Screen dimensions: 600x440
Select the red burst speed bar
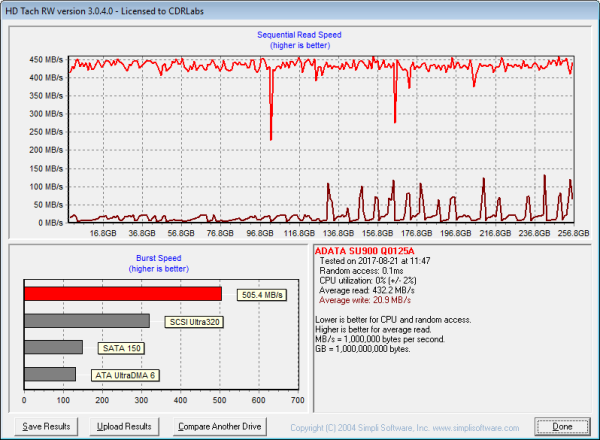pyautogui.click(x=123, y=294)
